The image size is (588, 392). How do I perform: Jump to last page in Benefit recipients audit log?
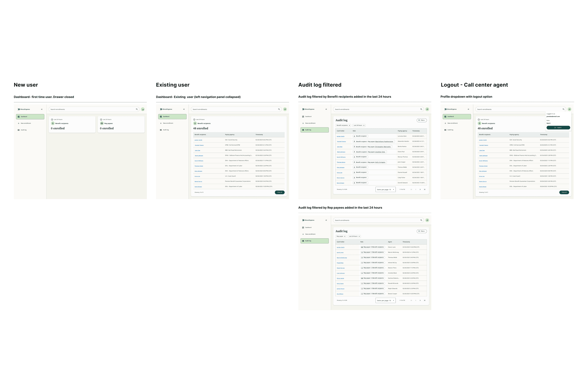tap(424, 189)
